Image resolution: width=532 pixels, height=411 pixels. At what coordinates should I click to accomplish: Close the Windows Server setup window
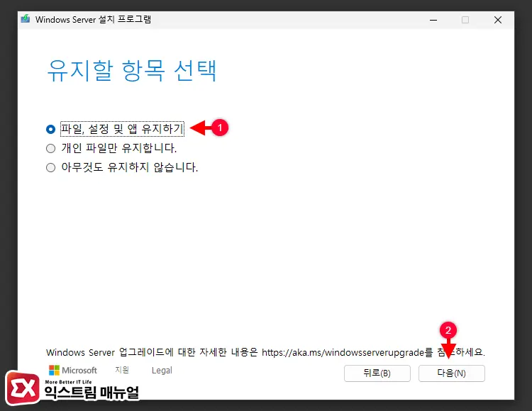pos(498,20)
